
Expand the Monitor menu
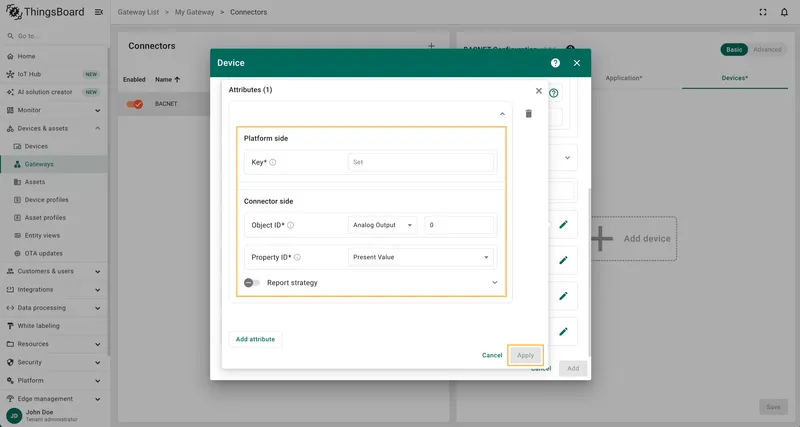97,110
